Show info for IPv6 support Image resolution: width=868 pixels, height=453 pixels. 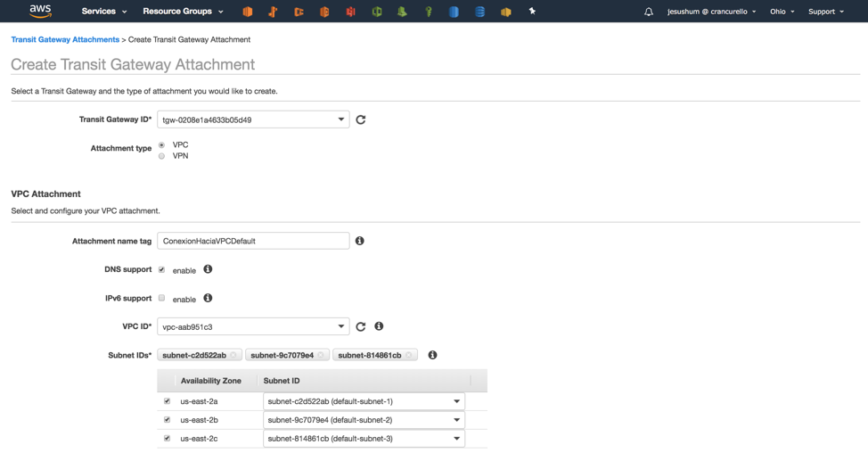click(x=208, y=298)
